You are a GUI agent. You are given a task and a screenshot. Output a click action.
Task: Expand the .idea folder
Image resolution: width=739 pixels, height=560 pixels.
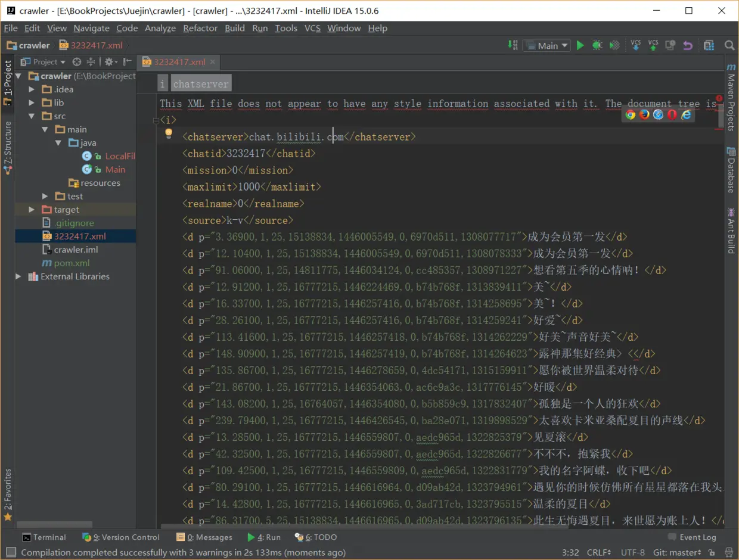(x=32, y=89)
